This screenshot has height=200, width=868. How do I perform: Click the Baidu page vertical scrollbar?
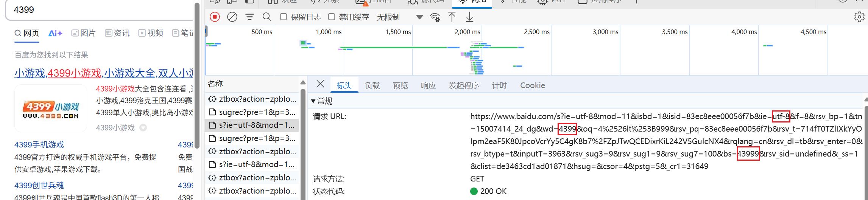click(x=197, y=76)
